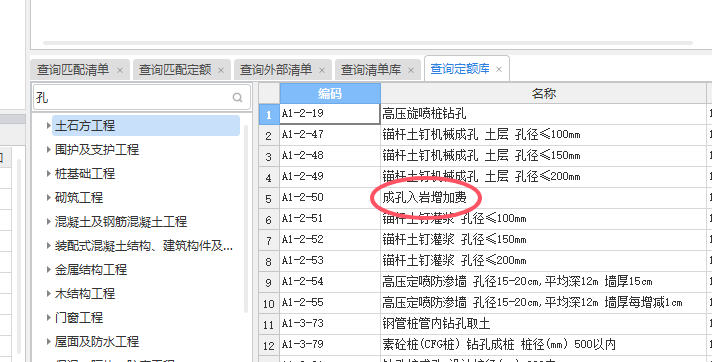
Task: Expand the 桩基础工程 tree node
Action: (49, 174)
